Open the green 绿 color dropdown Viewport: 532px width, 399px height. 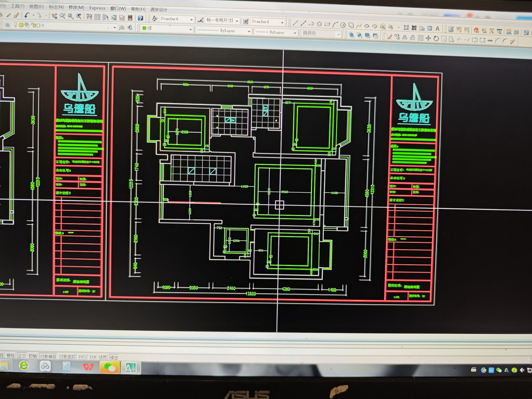tap(190, 29)
